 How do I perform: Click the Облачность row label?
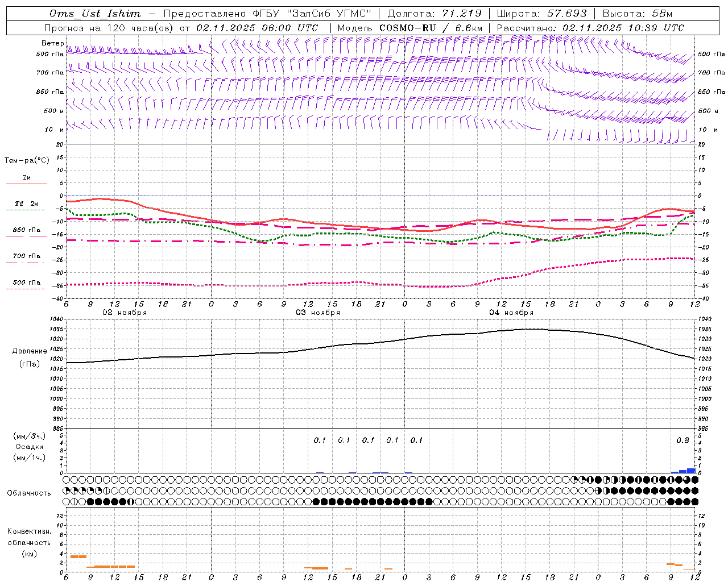point(29,493)
